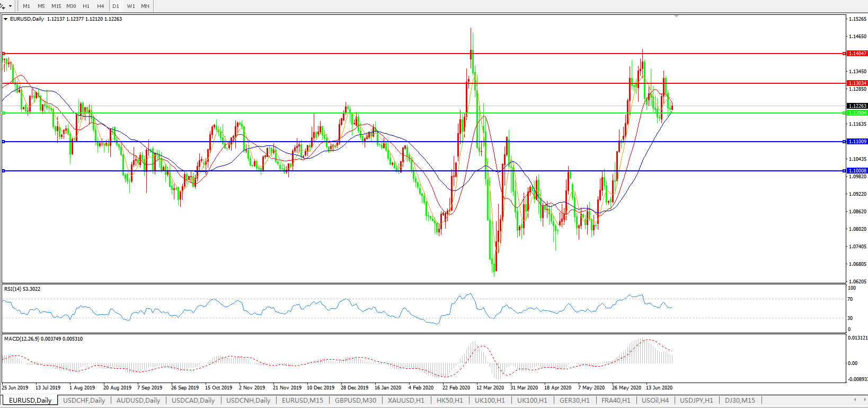
Task: Set timeframe to H1
Action: coord(86,6)
